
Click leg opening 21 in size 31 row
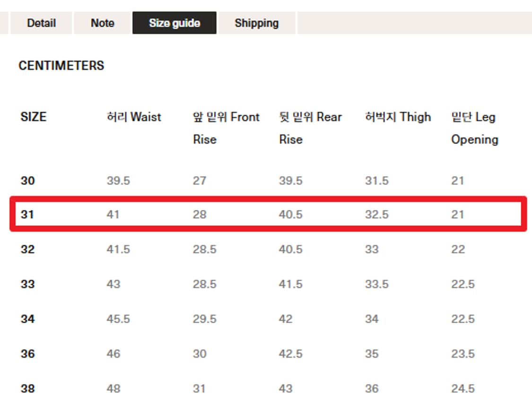coord(458,215)
